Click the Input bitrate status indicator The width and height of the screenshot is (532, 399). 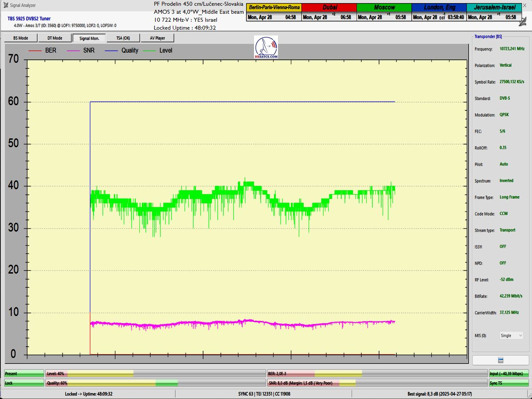click(x=509, y=374)
